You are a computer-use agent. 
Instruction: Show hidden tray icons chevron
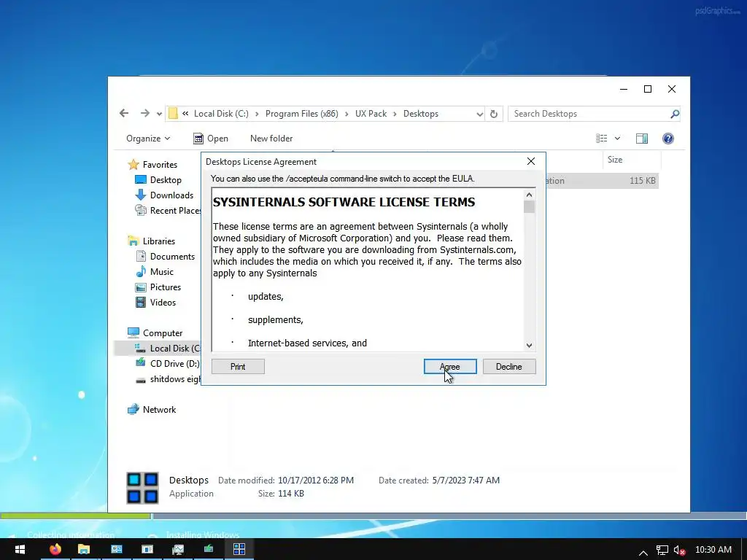tap(643, 552)
